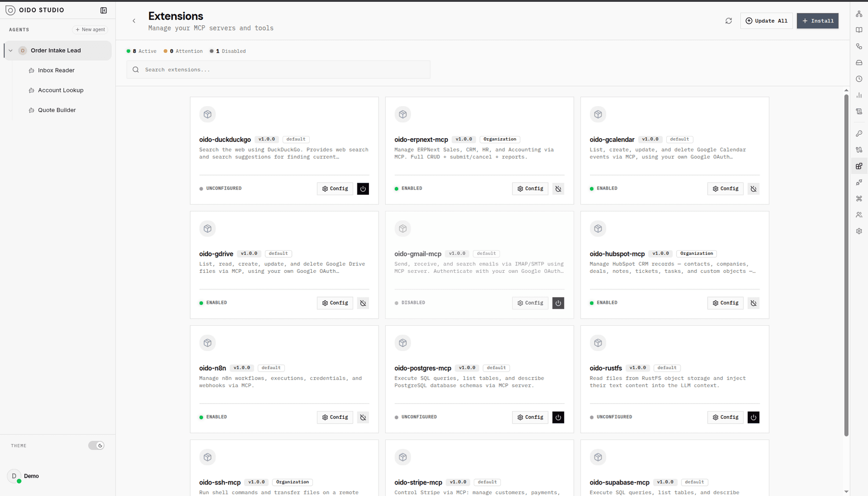Collapse the Order Intake Lead agent tree

[x=11, y=51]
